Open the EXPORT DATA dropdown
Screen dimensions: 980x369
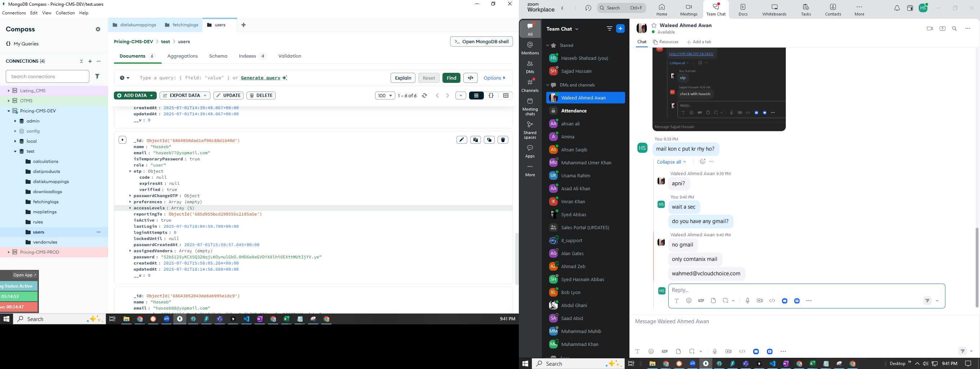[x=185, y=95]
